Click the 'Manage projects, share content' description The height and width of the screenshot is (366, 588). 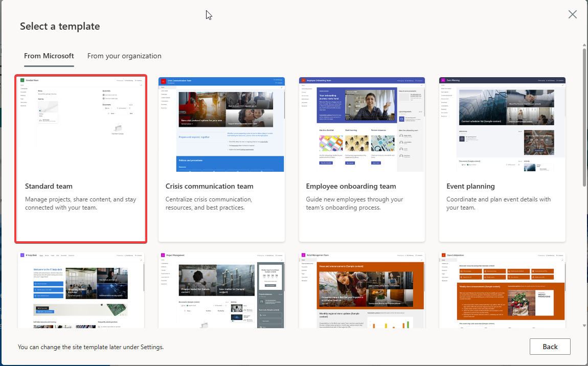[x=81, y=203]
